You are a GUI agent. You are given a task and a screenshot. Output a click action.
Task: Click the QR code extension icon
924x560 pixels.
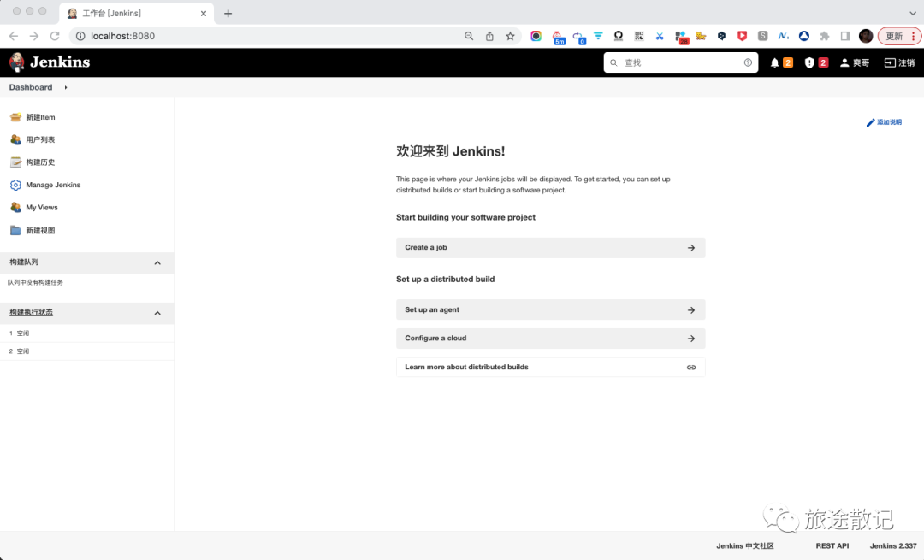coord(639,36)
